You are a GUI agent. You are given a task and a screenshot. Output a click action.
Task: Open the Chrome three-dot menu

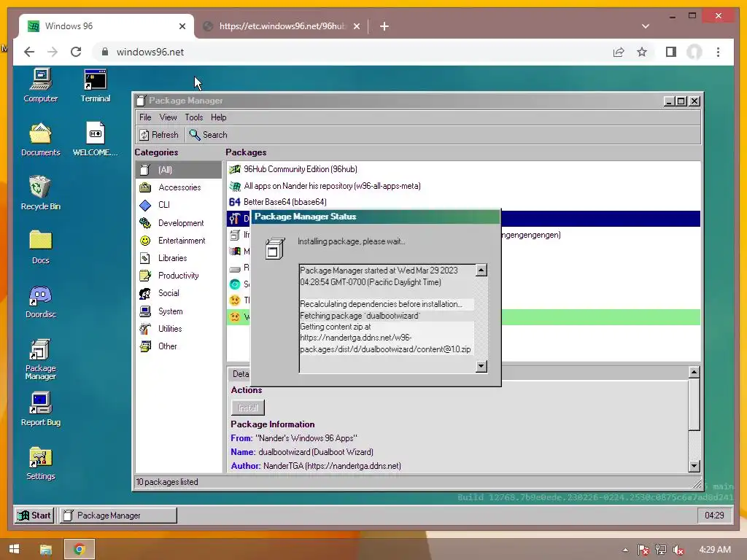718,52
